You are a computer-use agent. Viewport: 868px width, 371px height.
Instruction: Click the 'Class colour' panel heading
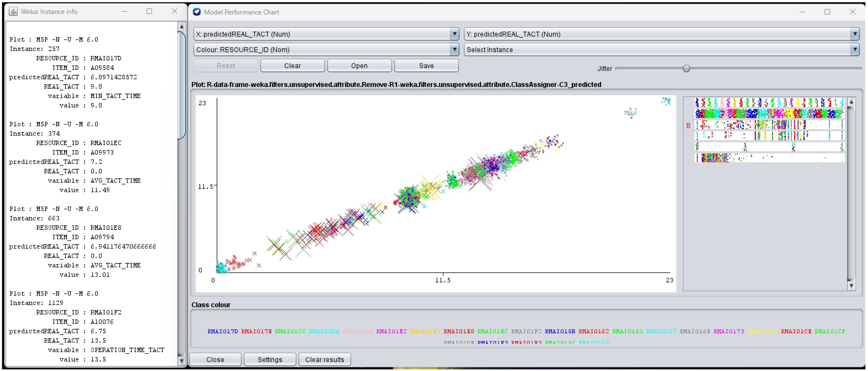coord(211,305)
